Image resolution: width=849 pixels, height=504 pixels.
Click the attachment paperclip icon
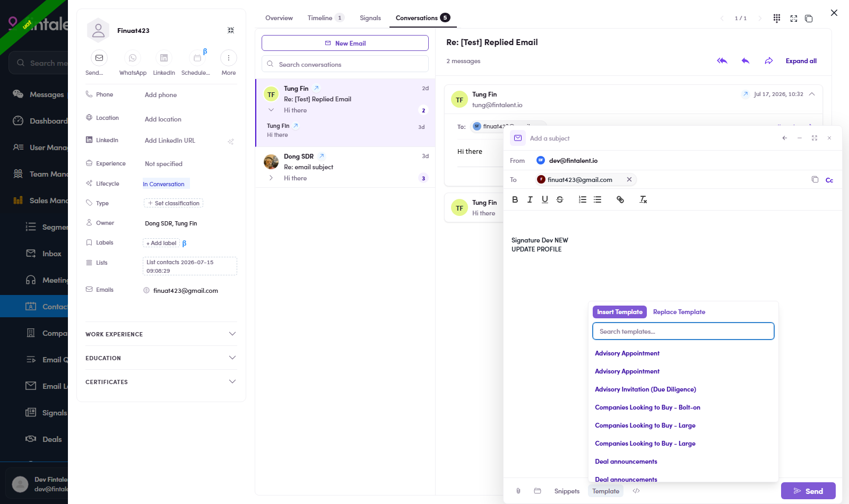518,491
